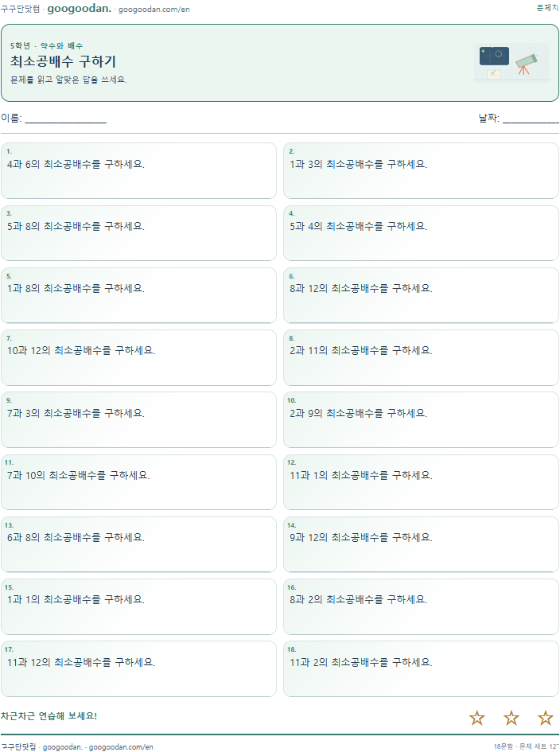Select problem 16: 8과 2의 최소공배수
The width and height of the screenshot is (560, 752).
click(421, 606)
